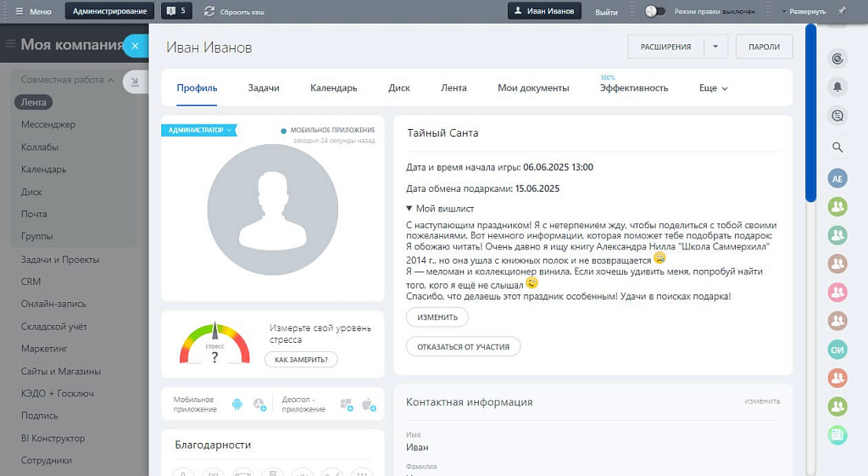Open the AE user chat avatar
The image size is (868, 476).
(x=837, y=178)
